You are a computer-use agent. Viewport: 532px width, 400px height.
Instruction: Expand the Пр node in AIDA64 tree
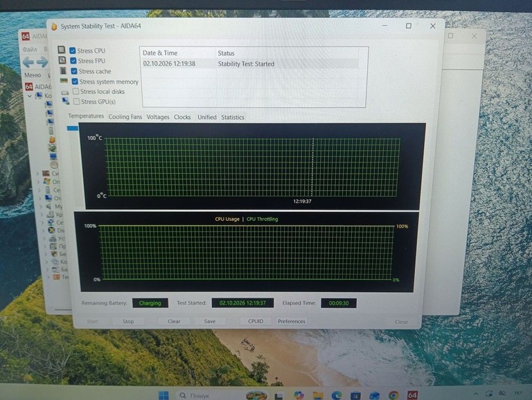[46, 246]
